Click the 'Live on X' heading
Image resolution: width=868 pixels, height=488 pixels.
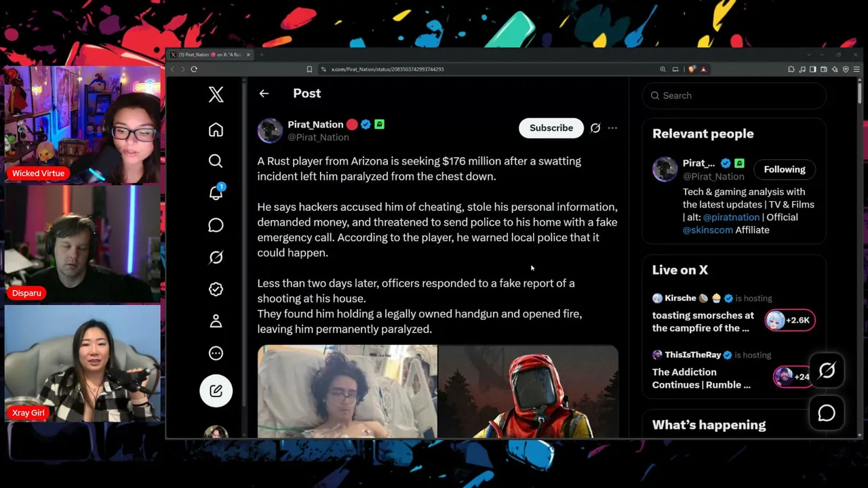point(680,270)
